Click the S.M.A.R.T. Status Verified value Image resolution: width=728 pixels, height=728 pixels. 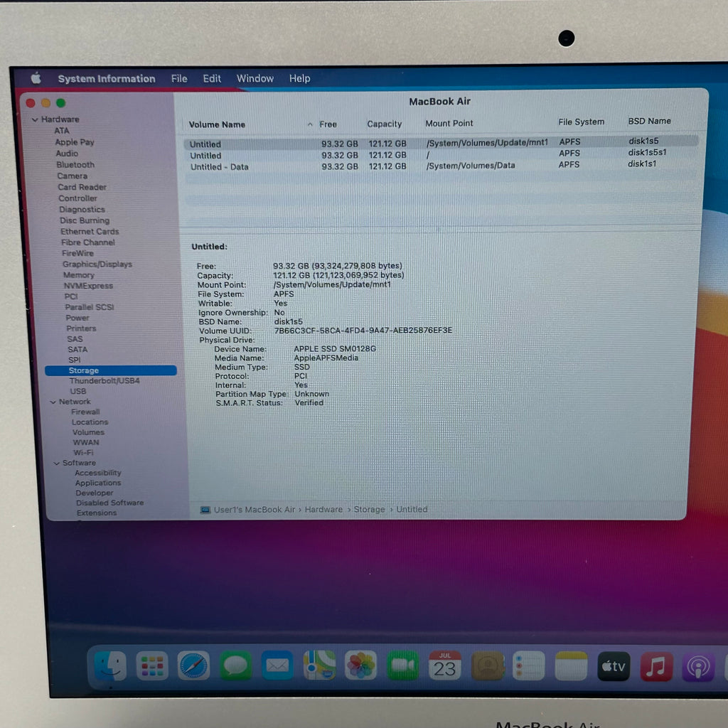coord(309,403)
